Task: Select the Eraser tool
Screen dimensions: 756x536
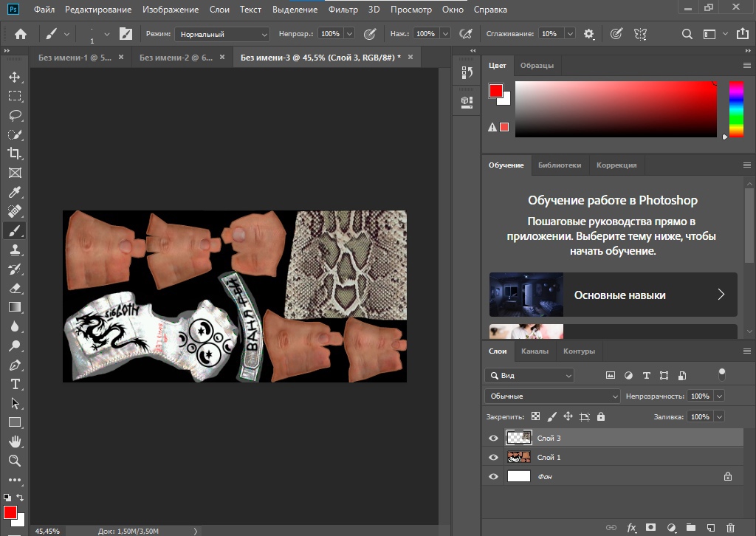Action: coord(14,288)
